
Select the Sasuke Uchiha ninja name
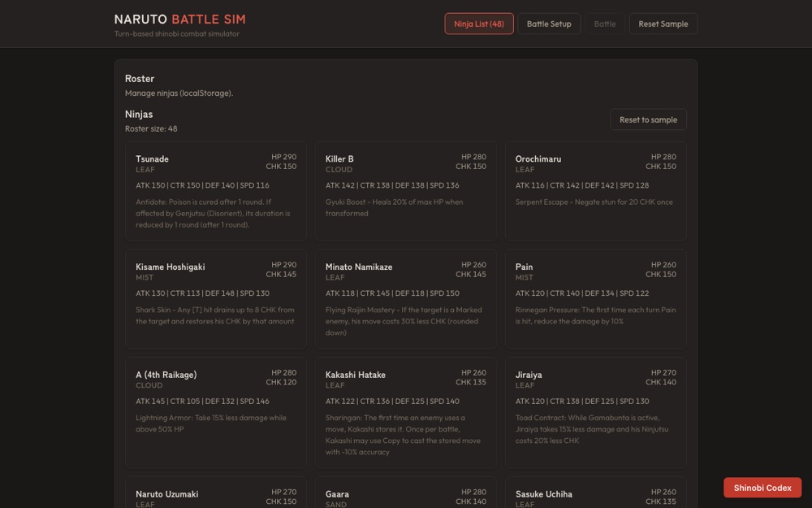[x=544, y=494]
